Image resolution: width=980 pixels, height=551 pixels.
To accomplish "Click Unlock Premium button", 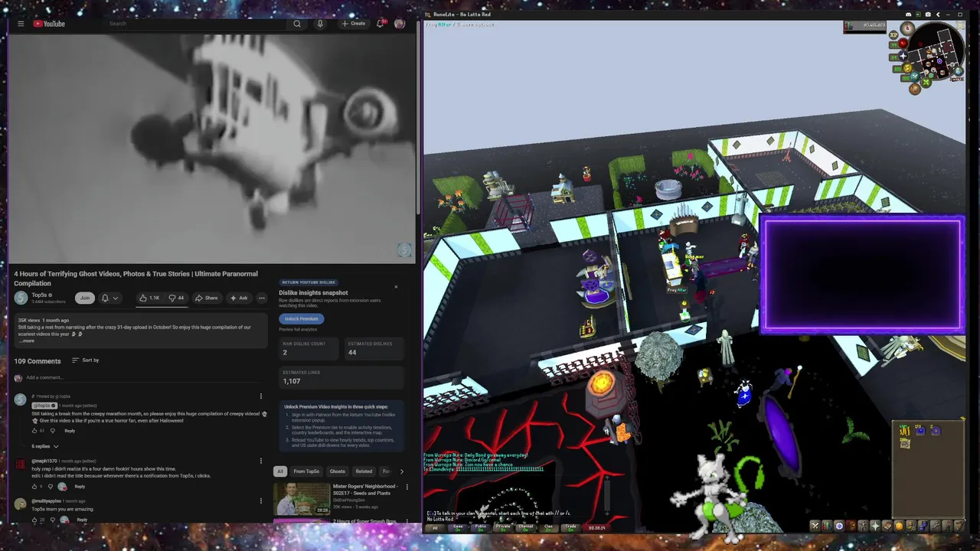I will coord(302,319).
